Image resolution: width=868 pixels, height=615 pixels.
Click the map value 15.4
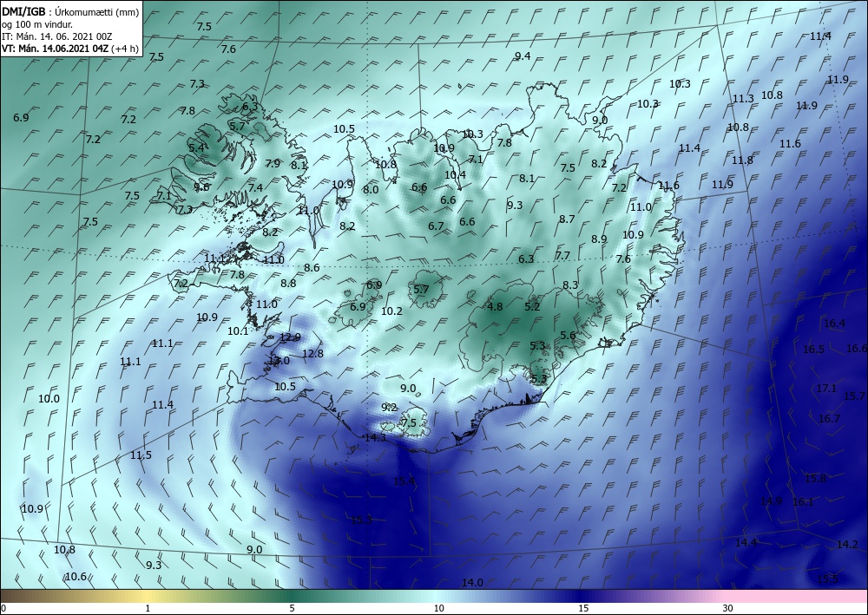(x=404, y=481)
